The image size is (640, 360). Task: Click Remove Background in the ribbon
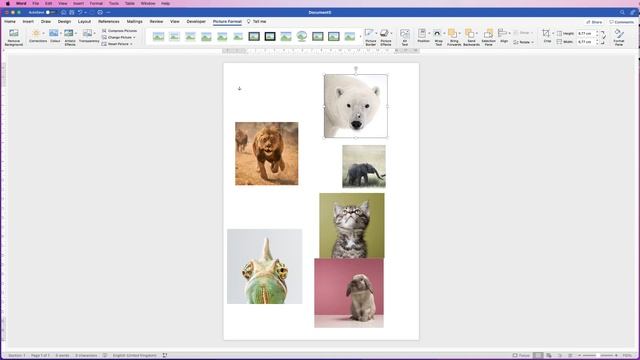[13, 37]
